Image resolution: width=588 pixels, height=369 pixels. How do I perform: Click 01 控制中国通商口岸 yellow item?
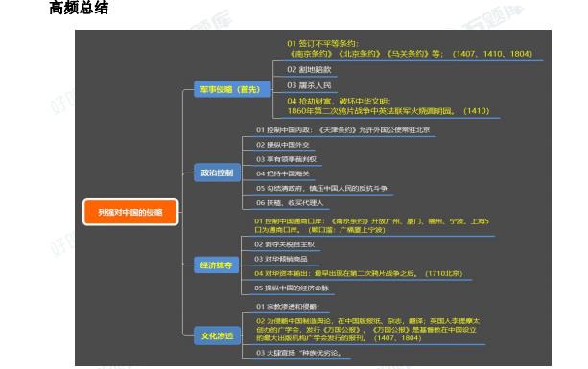point(371,225)
